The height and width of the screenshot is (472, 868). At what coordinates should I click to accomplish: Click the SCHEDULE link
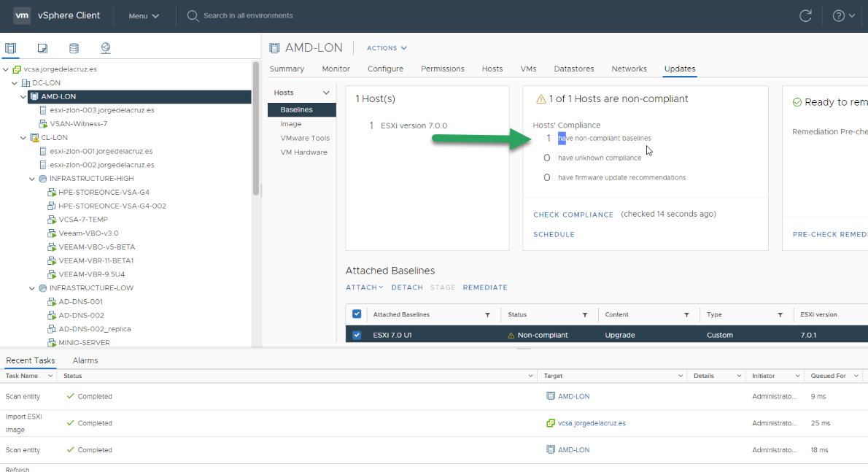[x=554, y=235]
